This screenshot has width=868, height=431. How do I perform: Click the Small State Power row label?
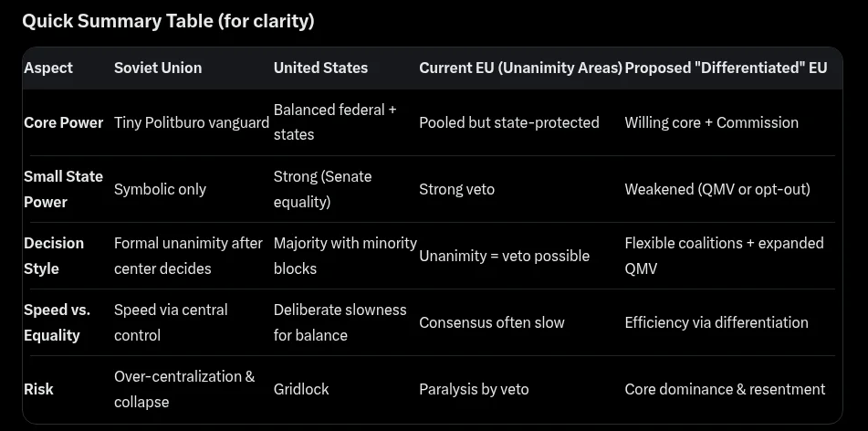point(63,189)
